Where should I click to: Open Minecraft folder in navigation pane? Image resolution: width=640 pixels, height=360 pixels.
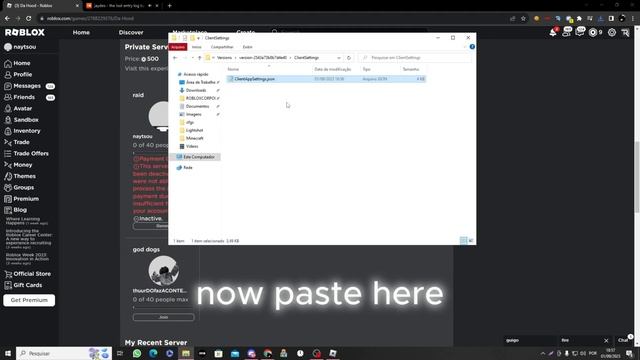194,138
